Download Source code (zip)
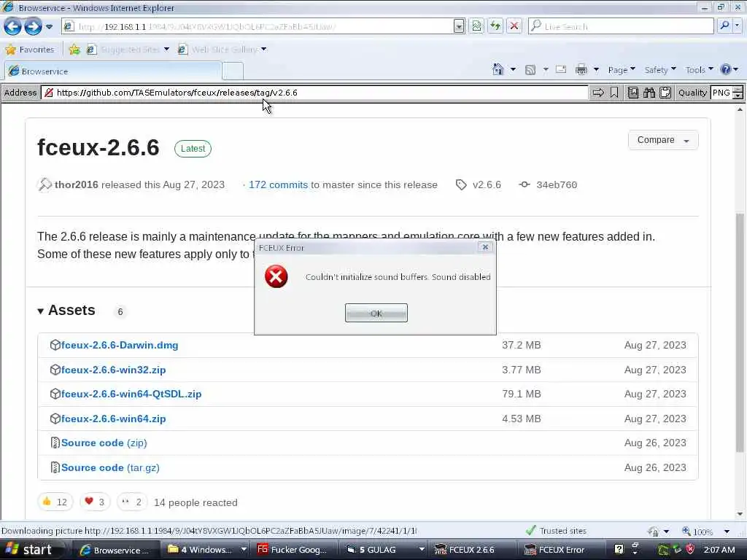The image size is (747, 560). (x=104, y=443)
